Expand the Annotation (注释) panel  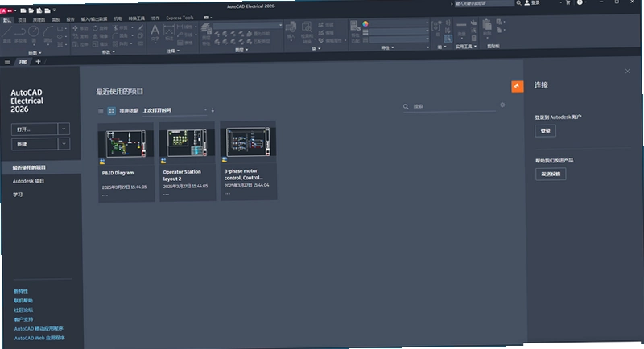173,51
